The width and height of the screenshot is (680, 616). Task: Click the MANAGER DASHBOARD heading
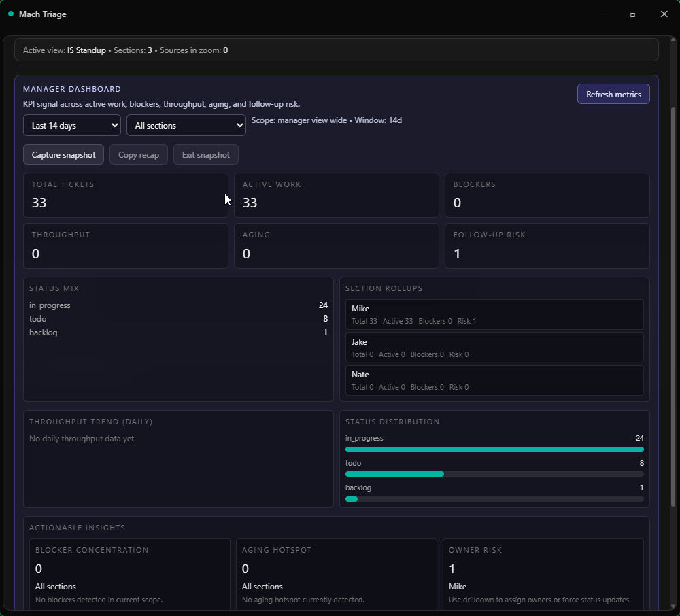click(x=72, y=89)
